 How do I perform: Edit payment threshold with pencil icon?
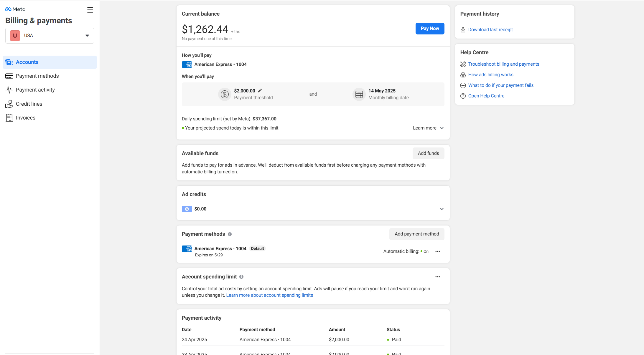coord(260,91)
